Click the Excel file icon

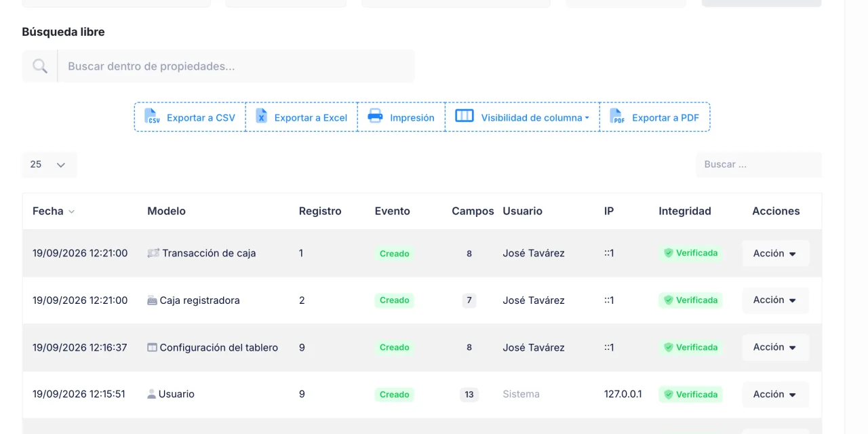261,117
